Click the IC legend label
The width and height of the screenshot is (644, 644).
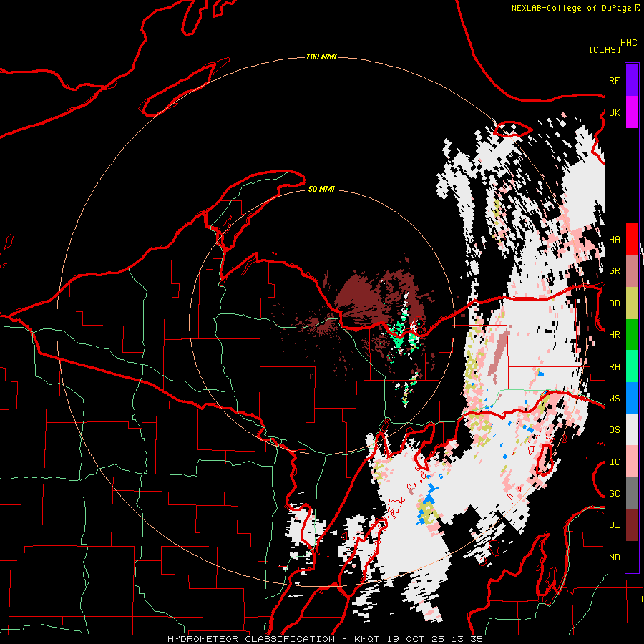point(614,462)
